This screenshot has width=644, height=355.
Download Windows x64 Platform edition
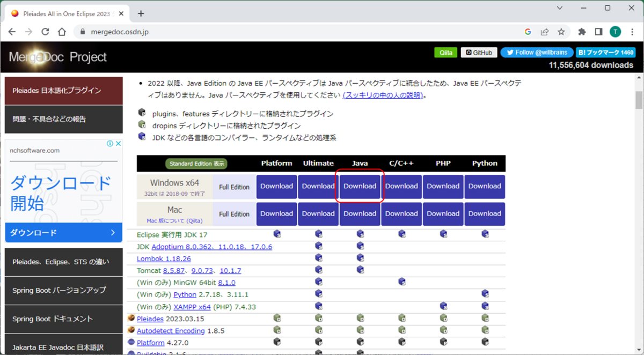coord(276,187)
